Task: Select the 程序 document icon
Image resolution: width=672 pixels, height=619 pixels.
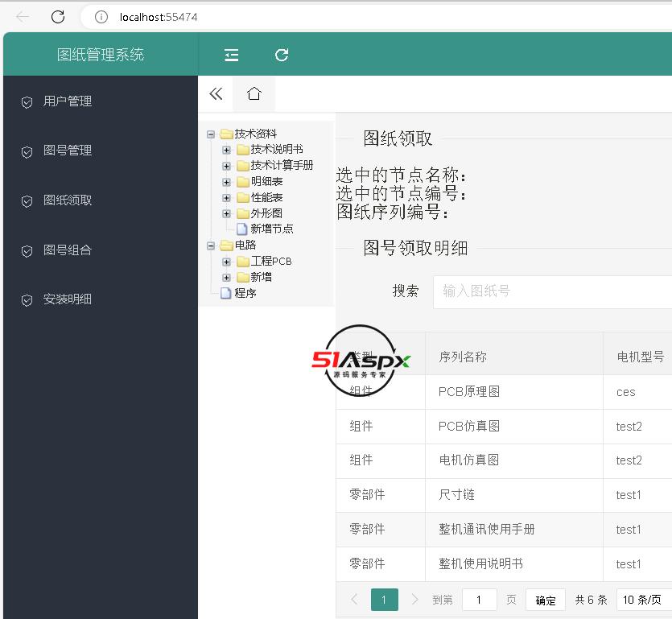Action: [x=226, y=293]
